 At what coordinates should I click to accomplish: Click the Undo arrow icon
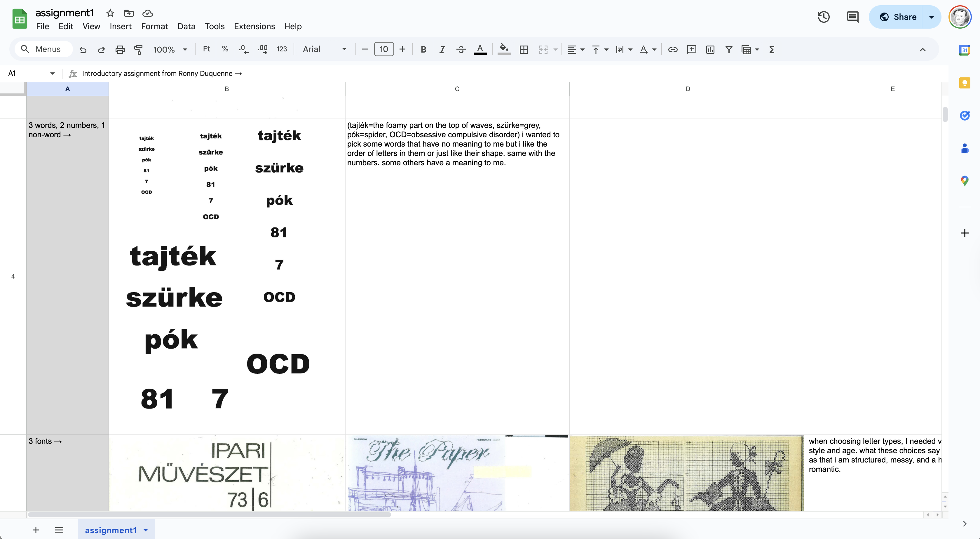click(x=83, y=49)
